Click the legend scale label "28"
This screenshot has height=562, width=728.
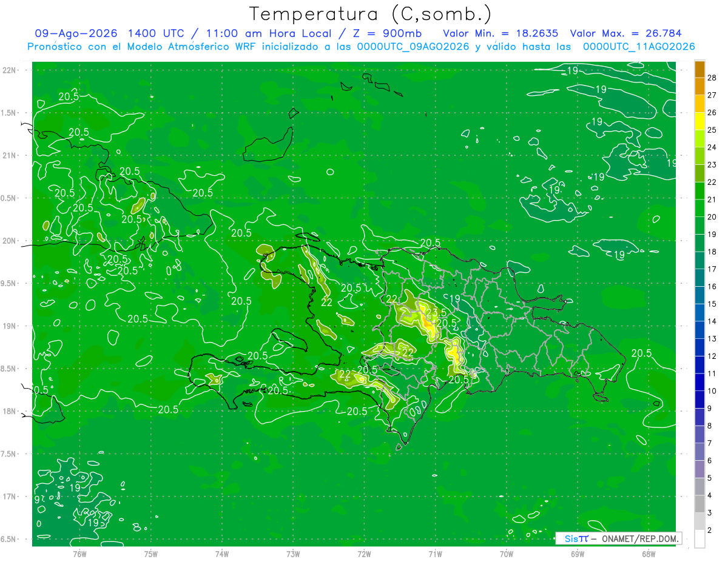pos(713,78)
